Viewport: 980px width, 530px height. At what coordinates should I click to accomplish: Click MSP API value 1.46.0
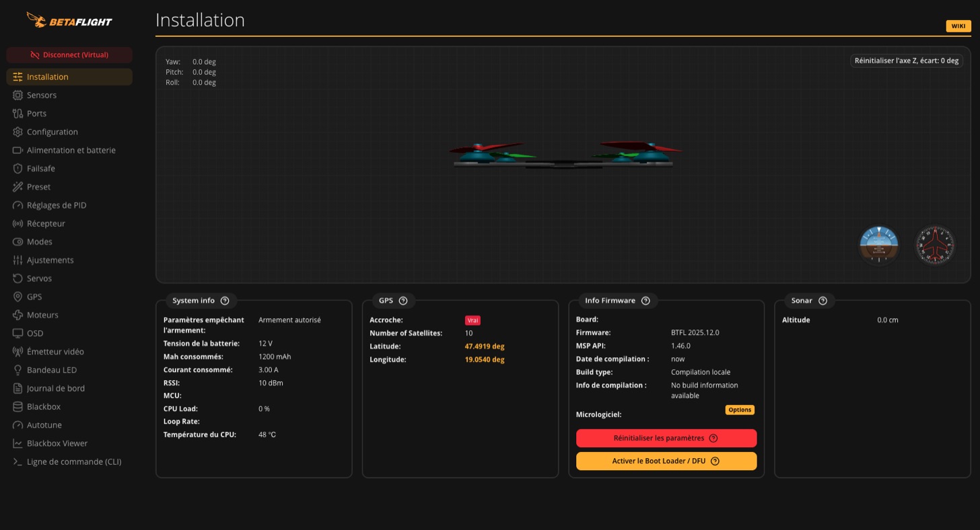pyautogui.click(x=680, y=346)
